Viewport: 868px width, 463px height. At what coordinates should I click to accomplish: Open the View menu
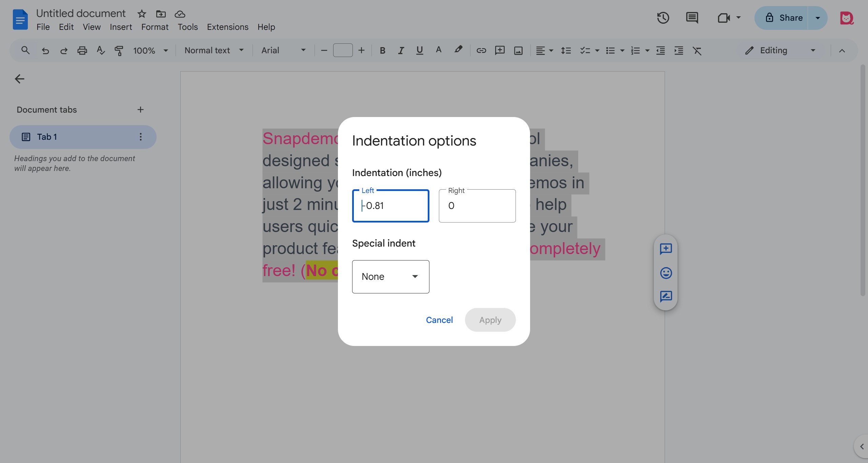[x=92, y=27]
